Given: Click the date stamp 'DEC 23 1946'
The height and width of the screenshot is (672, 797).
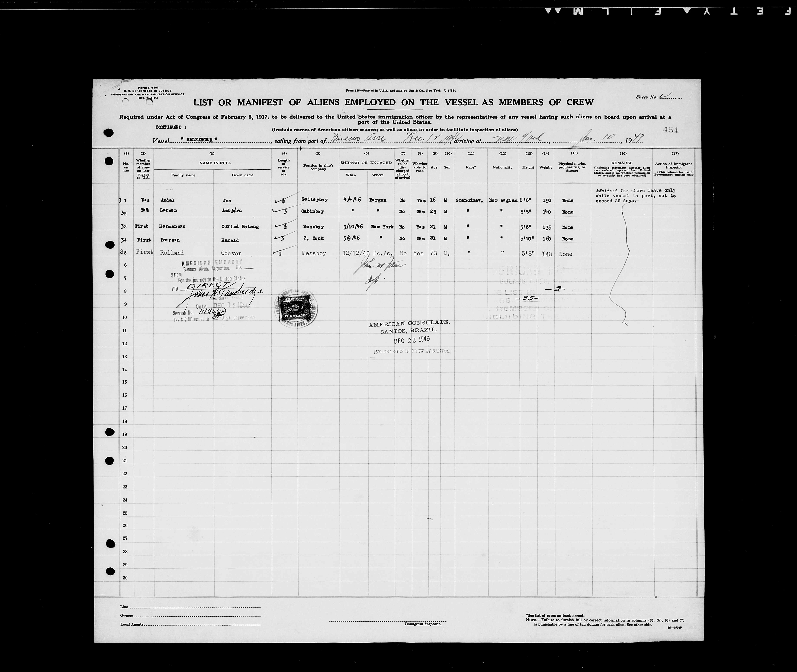Looking at the screenshot, I should [412, 340].
